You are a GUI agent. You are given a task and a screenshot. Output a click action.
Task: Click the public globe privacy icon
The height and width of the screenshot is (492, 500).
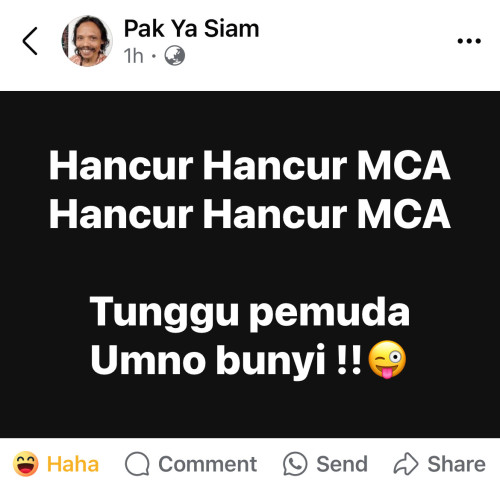(175, 56)
